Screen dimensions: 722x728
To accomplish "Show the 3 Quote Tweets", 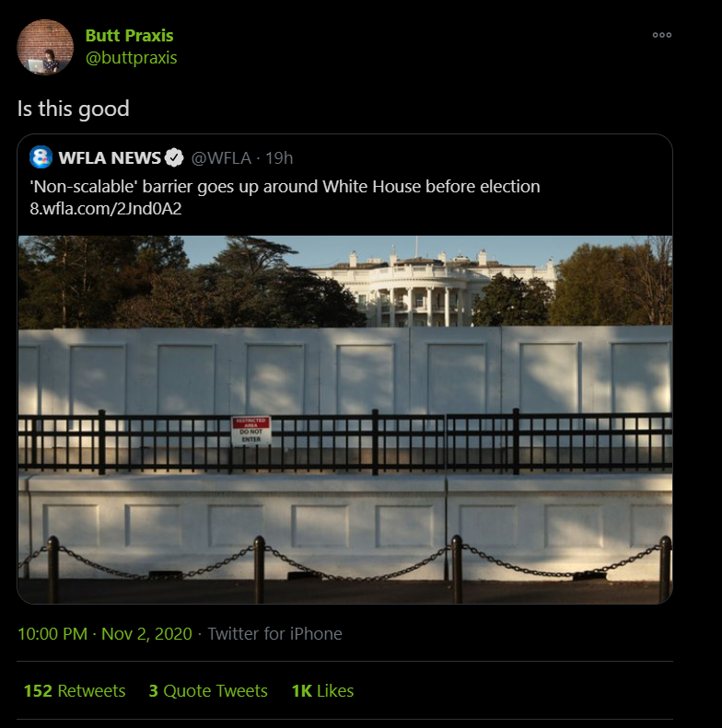I will 208,691.
